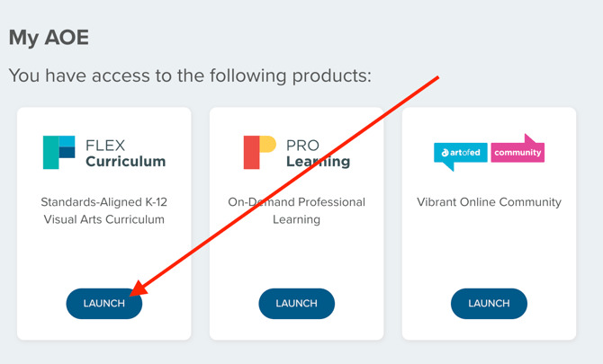
Task: Launch FLEX Curriculum
Action: pyautogui.click(x=104, y=304)
